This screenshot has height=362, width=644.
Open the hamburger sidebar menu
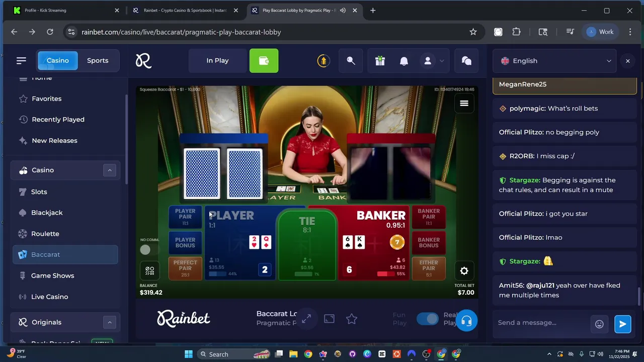(x=21, y=60)
